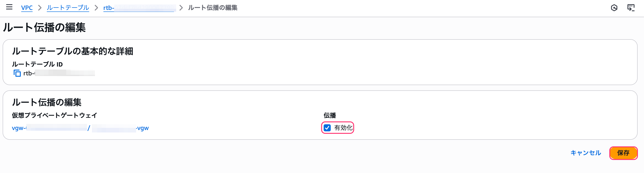The height and width of the screenshot is (173, 644).
Task: Go to VPC breadcrumb link
Action: pos(27,8)
